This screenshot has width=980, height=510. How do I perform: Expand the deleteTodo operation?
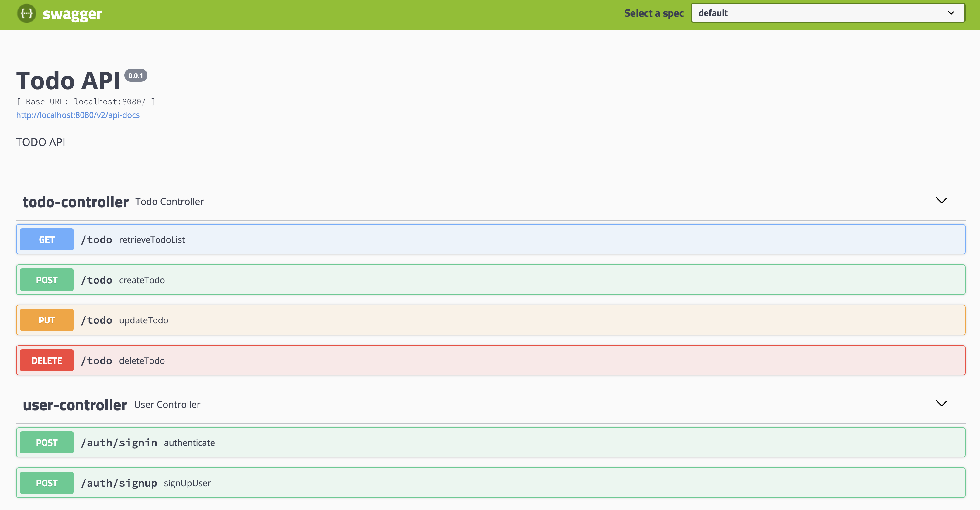(x=457, y=360)
